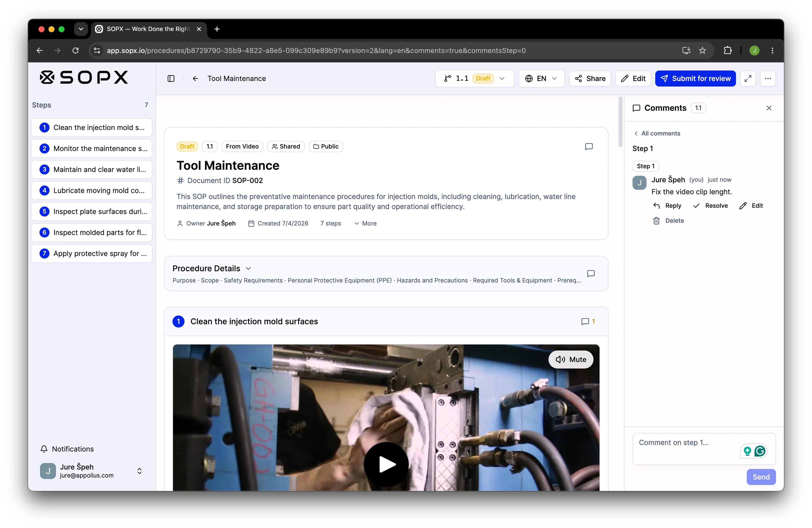Bookmark this page with the star icon
The height and width of the screenshot is (528, 812).
point(702,50)
